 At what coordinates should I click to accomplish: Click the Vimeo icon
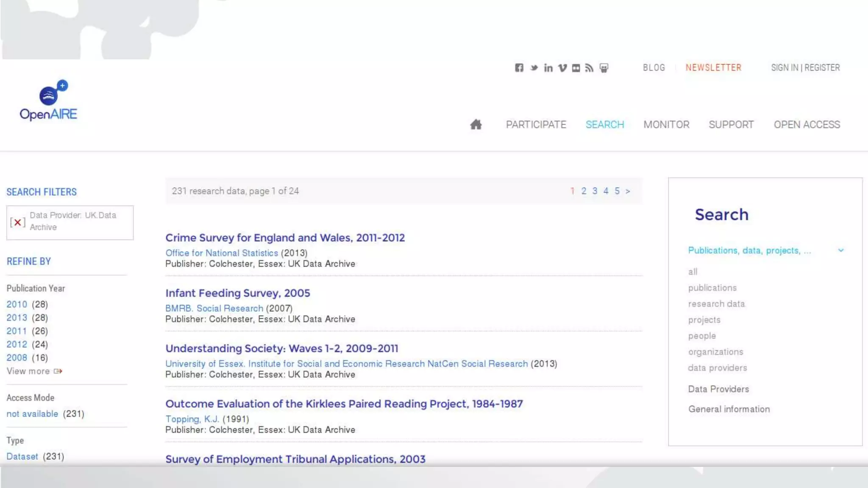click(x=562, y=68)
